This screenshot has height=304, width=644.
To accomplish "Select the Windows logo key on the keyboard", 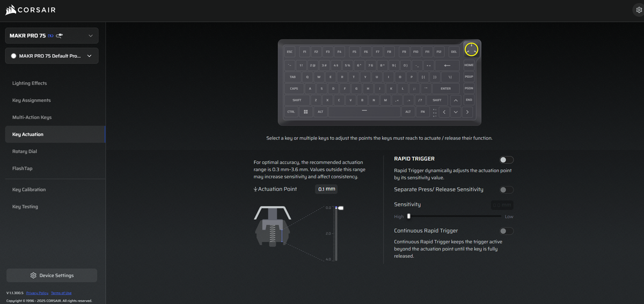I will [x=305, y=112].
